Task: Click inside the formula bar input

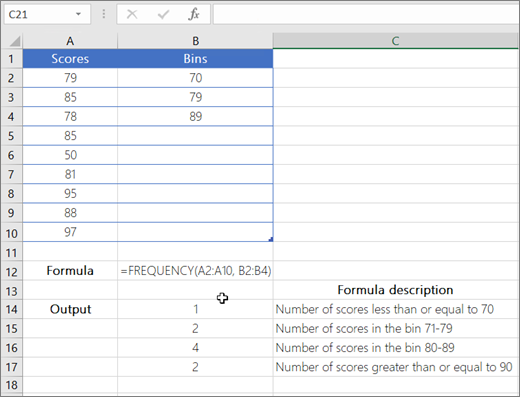Action: (366, 14)
